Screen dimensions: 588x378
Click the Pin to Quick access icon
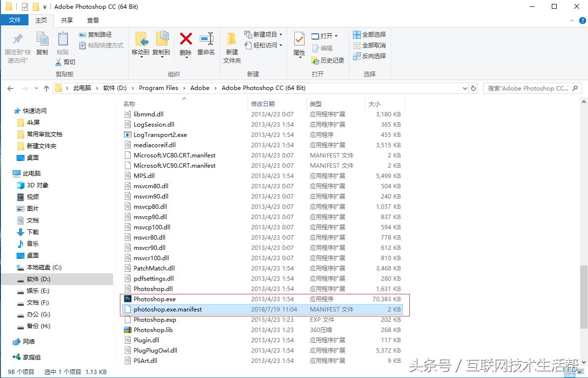click(18, 39)
